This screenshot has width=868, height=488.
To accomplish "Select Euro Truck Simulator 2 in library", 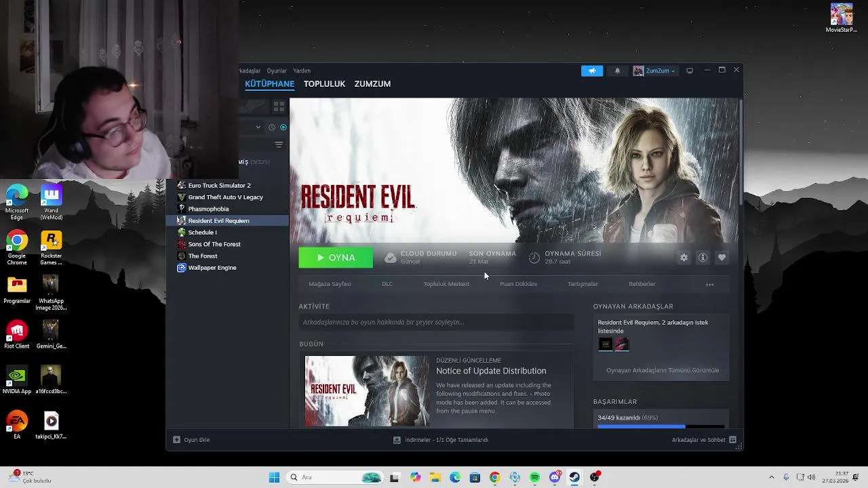I will pyautogui.click(x=228, y=185).
